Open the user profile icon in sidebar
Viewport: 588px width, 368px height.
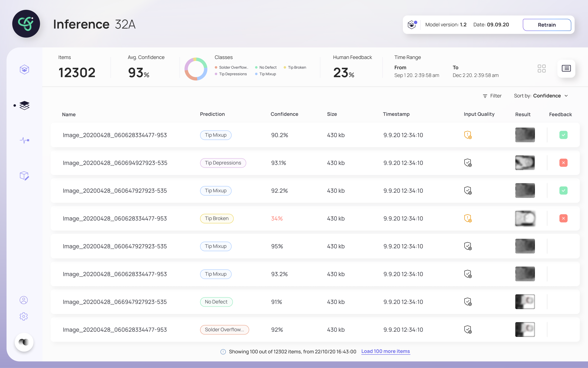[x=24, y=300]
